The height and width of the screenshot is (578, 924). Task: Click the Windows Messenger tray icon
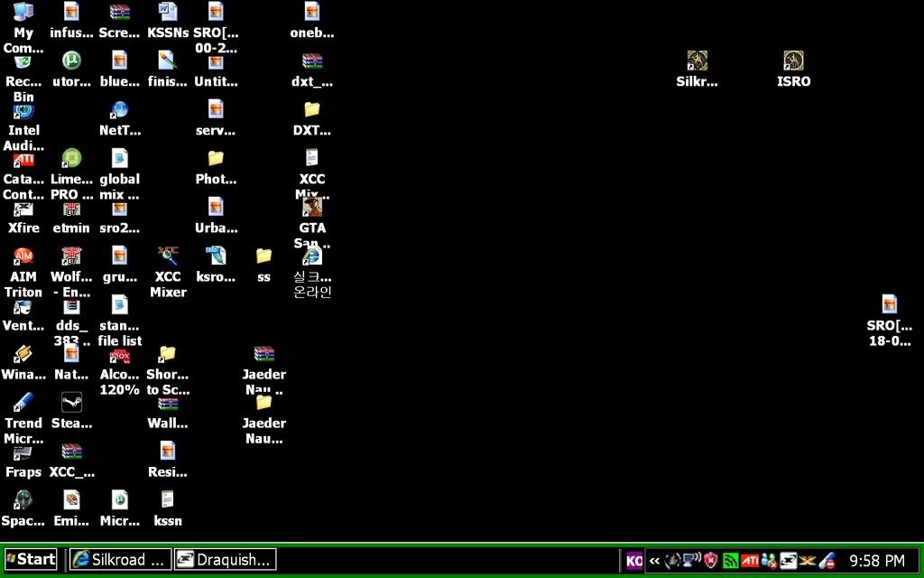(x=769, y=560)
